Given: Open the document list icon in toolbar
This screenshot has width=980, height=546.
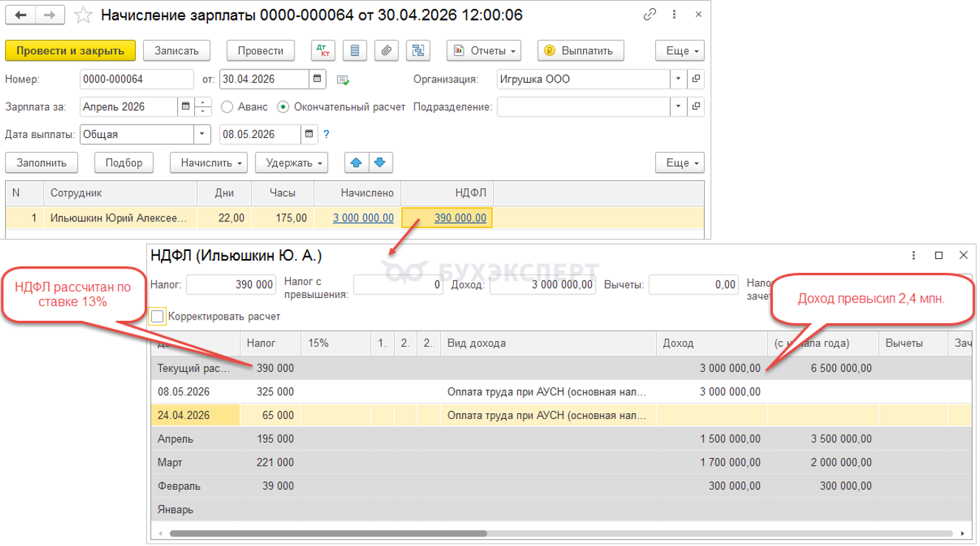Looking at the screenshot, I should (355, 51).
